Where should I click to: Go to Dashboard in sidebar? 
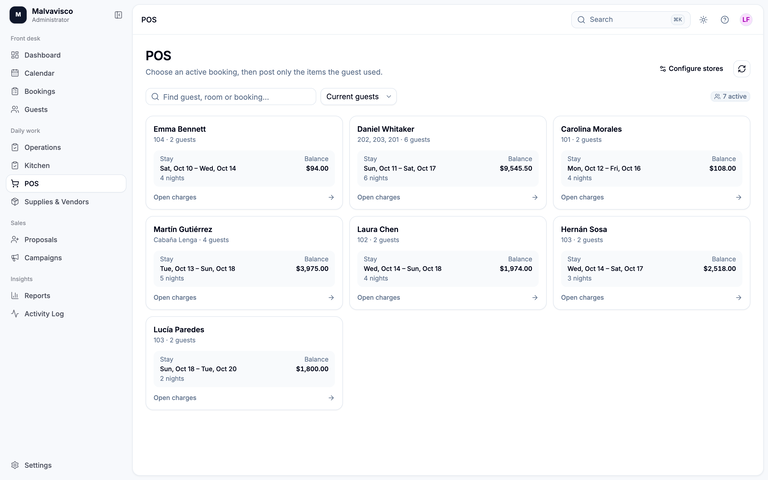[x=66, y=55]
